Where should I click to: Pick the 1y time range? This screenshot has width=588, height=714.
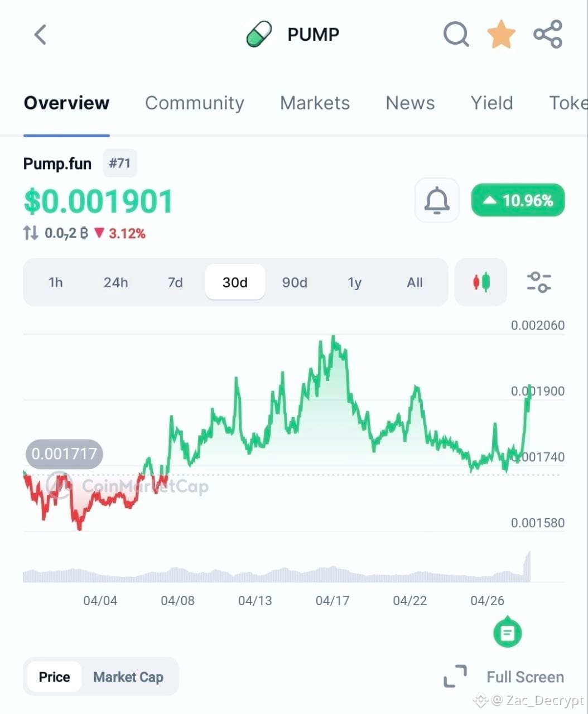coord(355,282)
